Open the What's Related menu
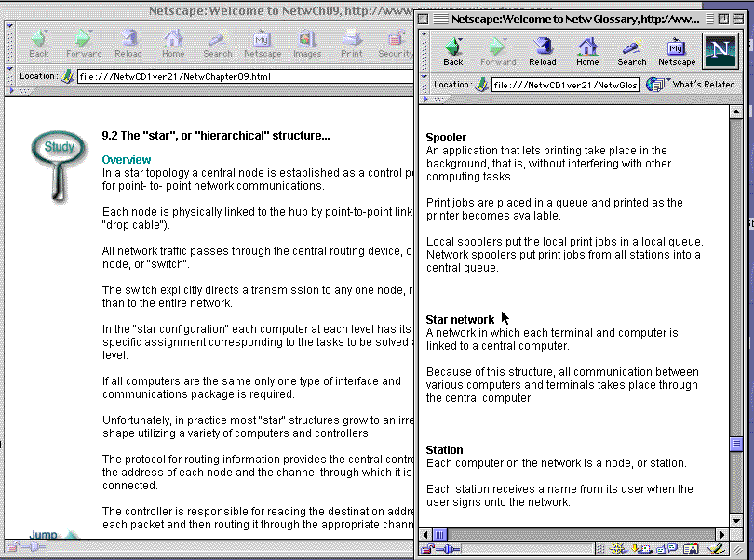The height and width of the screenshot is (560, 754). tap(691, 85)
